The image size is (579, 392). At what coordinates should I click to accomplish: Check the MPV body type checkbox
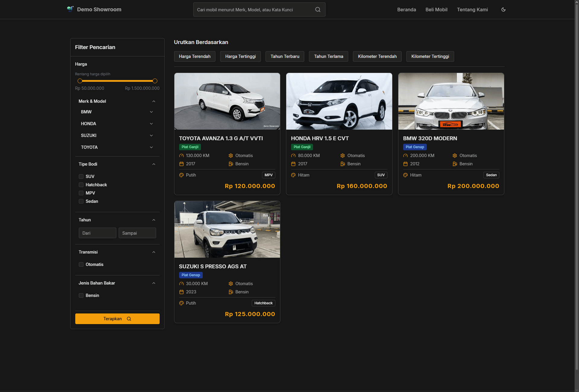(x=81, y=193)
